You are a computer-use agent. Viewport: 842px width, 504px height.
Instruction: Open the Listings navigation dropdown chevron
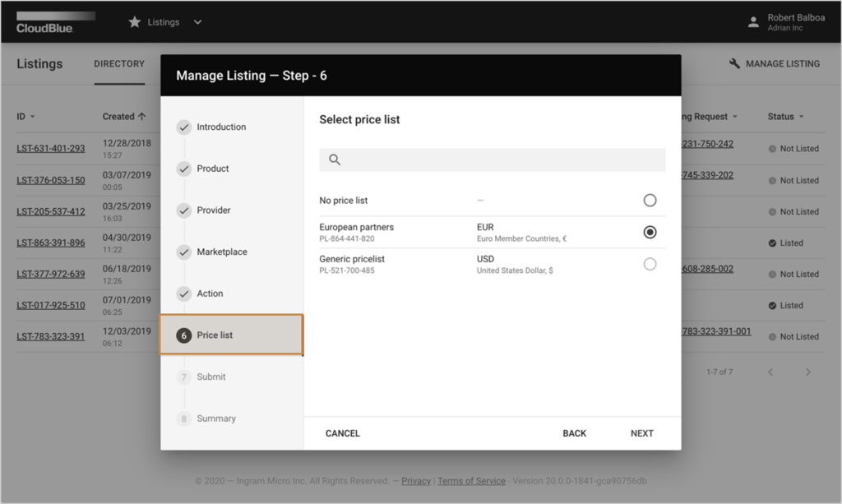click(197, 22)
